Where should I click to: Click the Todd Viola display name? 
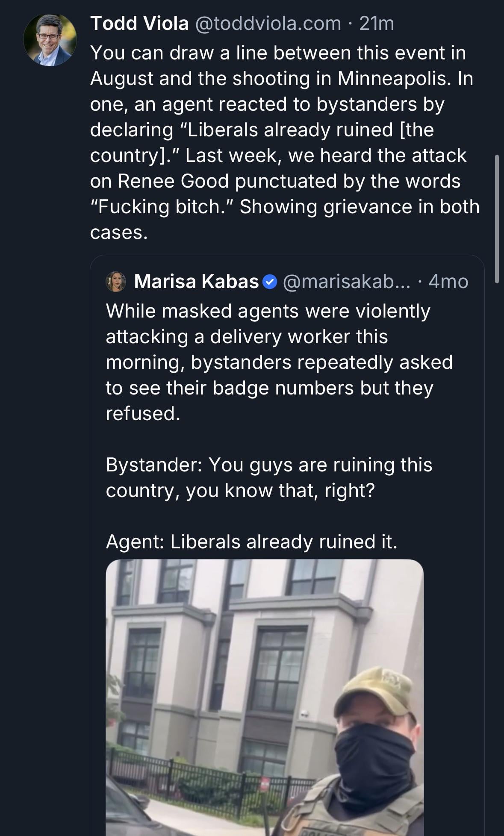pos(139,24)
